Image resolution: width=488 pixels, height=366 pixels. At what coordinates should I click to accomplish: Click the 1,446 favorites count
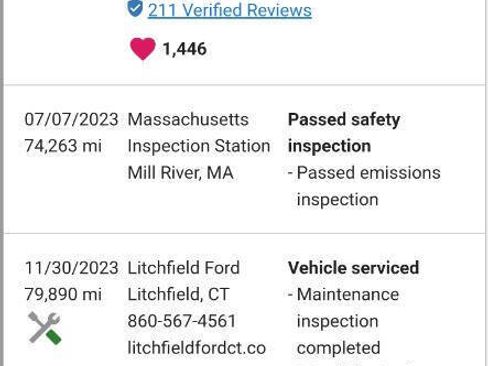point(185,49)
